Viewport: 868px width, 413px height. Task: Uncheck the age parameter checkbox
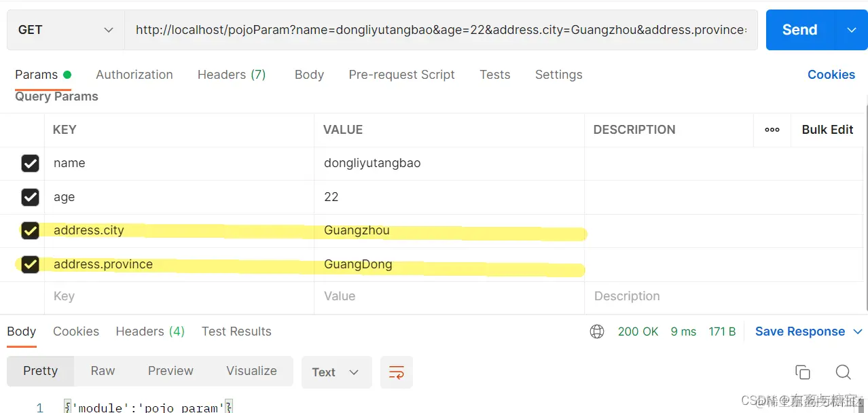click(30, 197)
